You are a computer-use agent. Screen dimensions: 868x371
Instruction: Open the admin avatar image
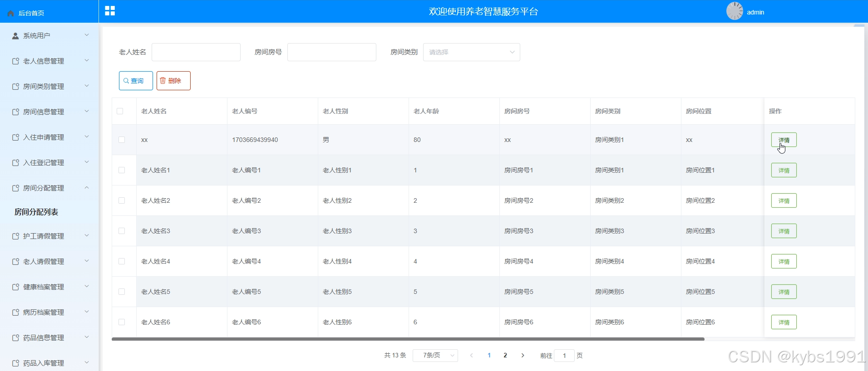tap(735, 11)
